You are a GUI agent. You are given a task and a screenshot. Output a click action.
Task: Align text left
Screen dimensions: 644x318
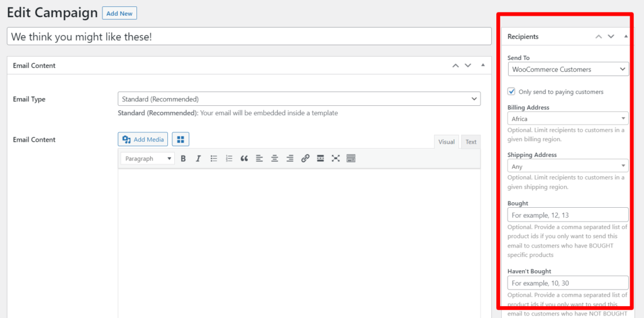(259, 159)
